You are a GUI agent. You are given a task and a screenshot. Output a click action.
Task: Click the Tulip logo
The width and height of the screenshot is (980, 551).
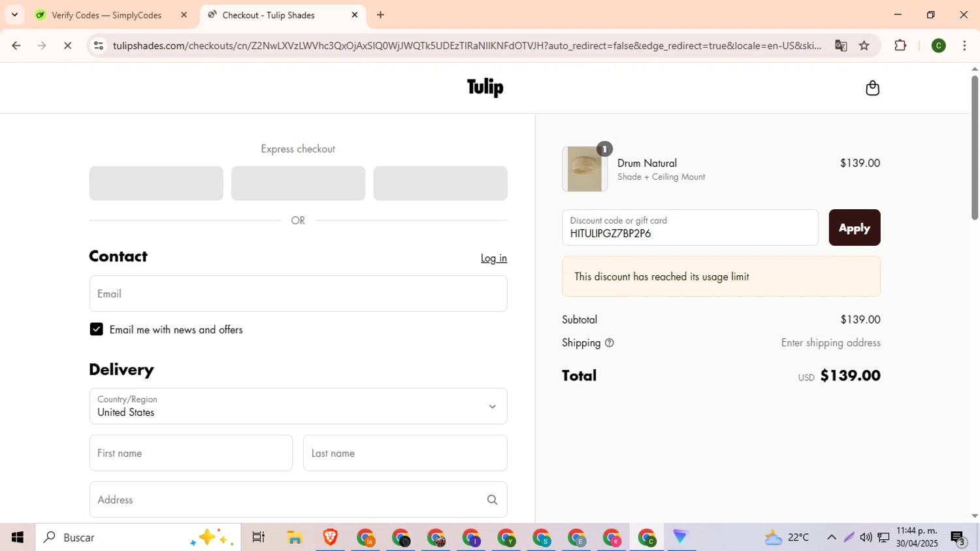[485, 88]
